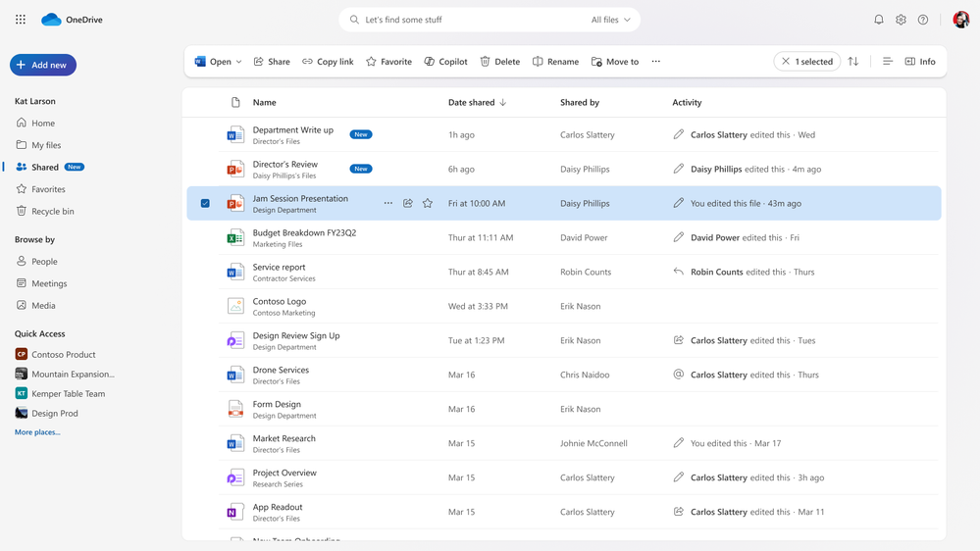Uncheck the Jam Session Presentation checkbox
980x551 pixels.
click(x=205, y=204)
